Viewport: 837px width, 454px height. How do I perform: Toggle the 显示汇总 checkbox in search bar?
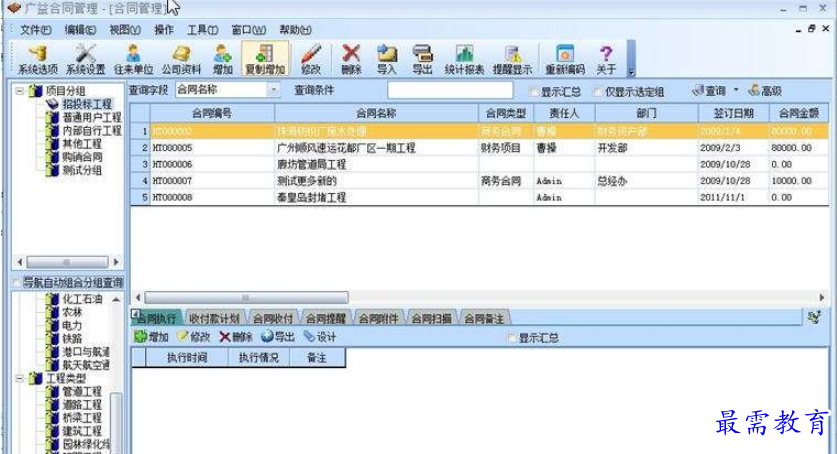(x=534, y=92)
